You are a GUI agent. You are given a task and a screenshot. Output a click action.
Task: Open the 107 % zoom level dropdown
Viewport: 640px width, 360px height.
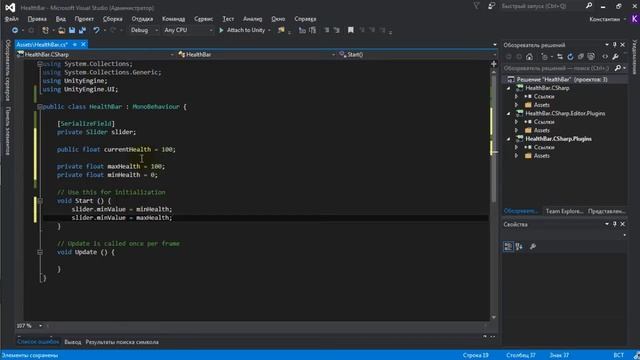click(x=40, y=326)
